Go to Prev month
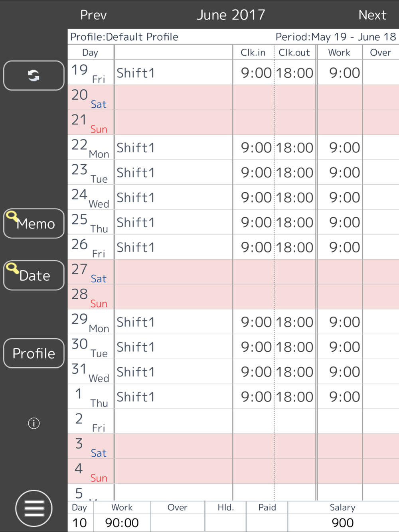This screenshot has height=532, width=399. pos(93,15)
